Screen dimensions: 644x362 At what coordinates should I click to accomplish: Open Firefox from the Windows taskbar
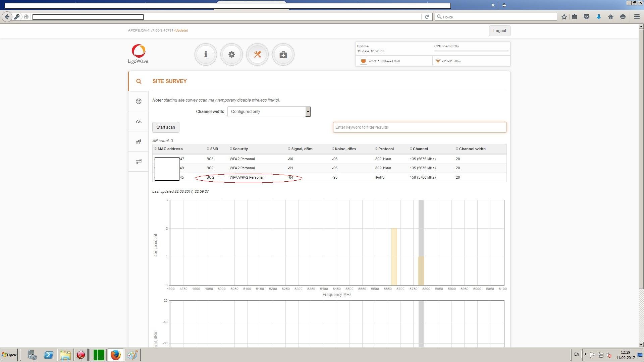point(115,355)
